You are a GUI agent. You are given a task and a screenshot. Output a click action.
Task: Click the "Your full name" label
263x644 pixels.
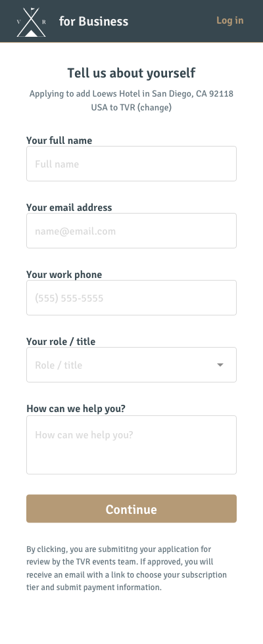click(x=59, y=141)
